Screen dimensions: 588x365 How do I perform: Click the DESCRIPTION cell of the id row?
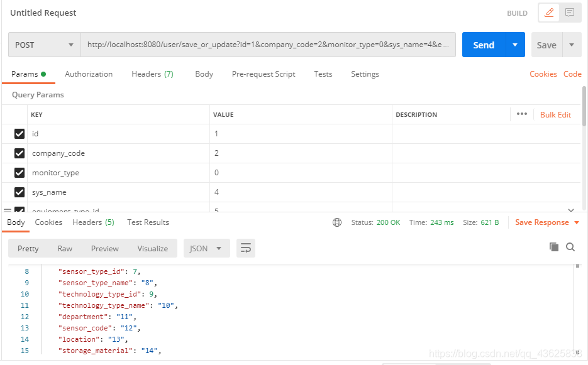[x=486, y=134]
